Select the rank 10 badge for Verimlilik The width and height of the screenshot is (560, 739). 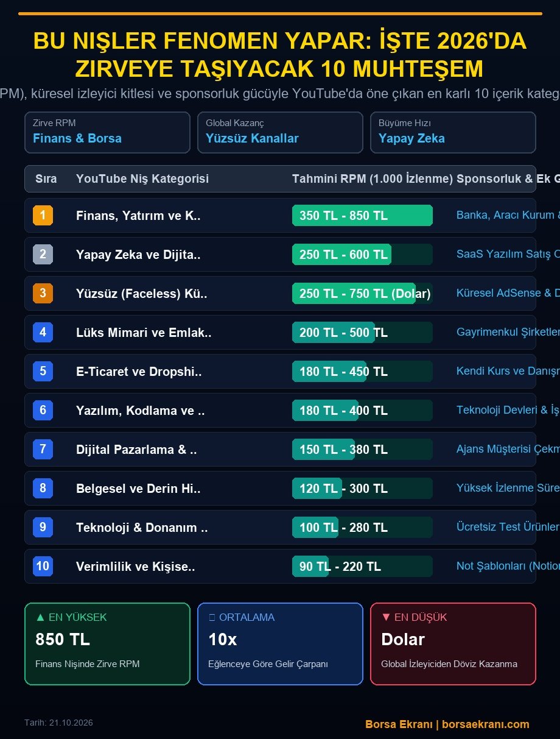tap(43, 566)
